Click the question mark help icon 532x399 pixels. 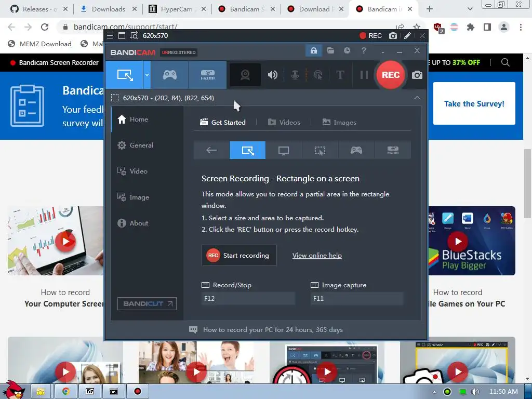click(364, 51)
